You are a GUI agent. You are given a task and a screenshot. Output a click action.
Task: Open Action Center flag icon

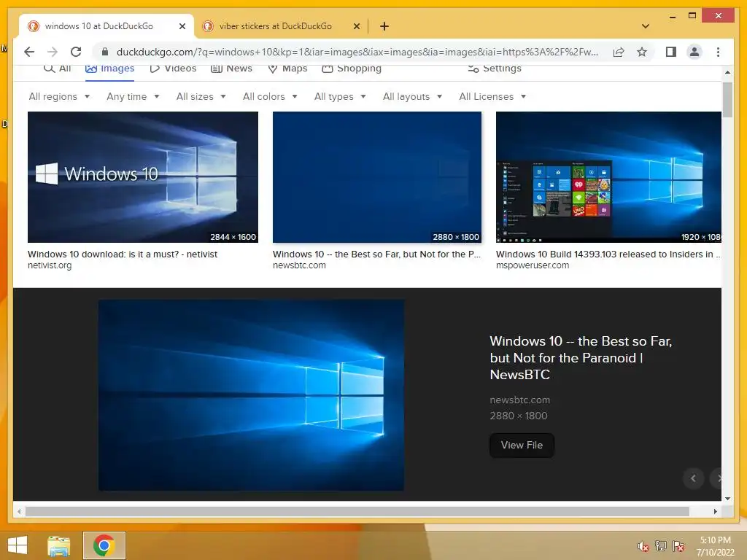click(x=678, y=546)
